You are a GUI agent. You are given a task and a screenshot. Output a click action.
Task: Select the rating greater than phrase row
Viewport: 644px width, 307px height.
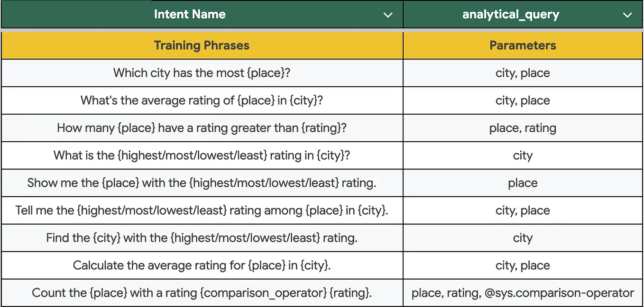tap(201, 128)
